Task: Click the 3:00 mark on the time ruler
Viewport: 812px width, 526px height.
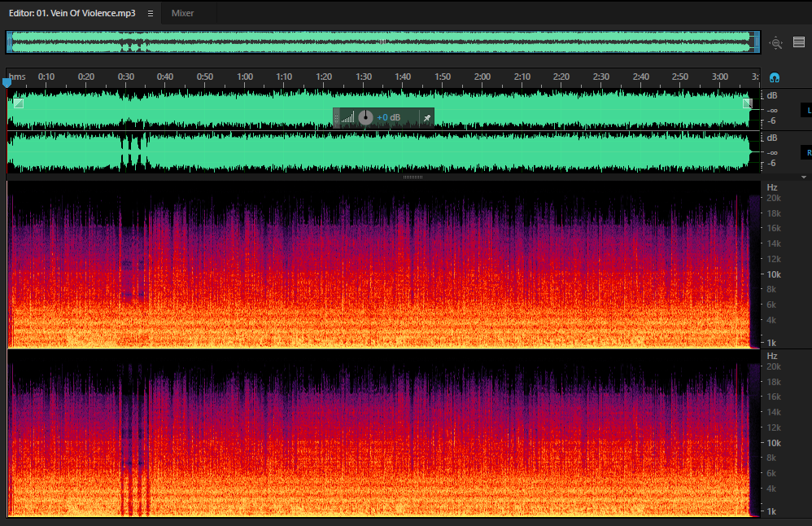Action: [720, 77]
